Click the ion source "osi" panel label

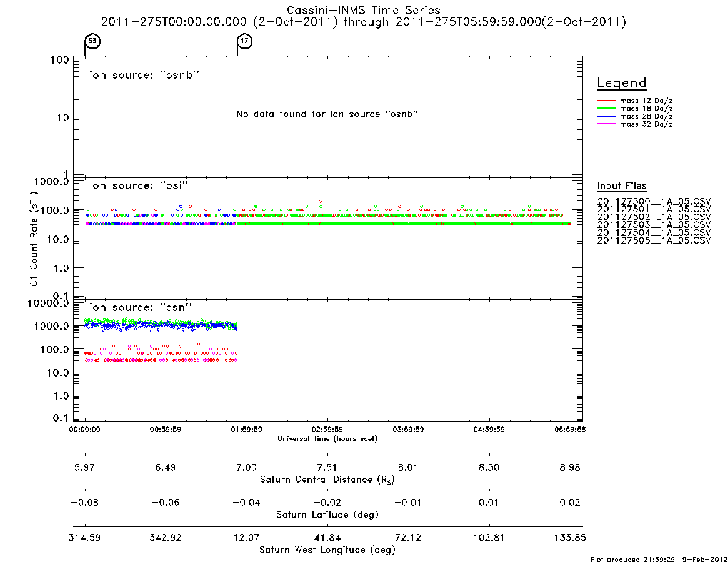(139, 185)
